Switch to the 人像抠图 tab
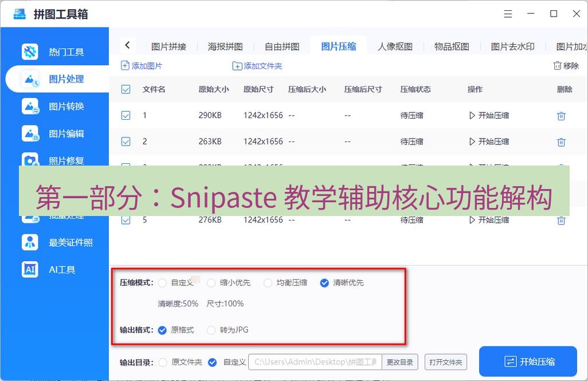Screen dimensions: 588x381 395,46
